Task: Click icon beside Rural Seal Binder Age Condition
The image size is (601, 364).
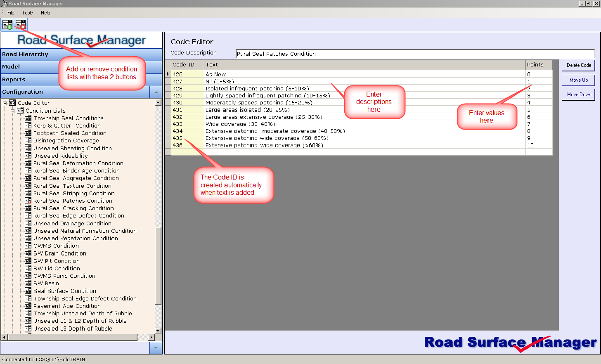Action: (28, 170)
